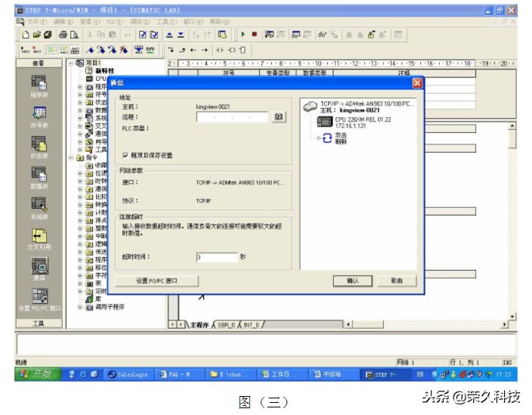Click the red Stop PLC toolbar icon
The image size is (532, 415).
point(255,35)
